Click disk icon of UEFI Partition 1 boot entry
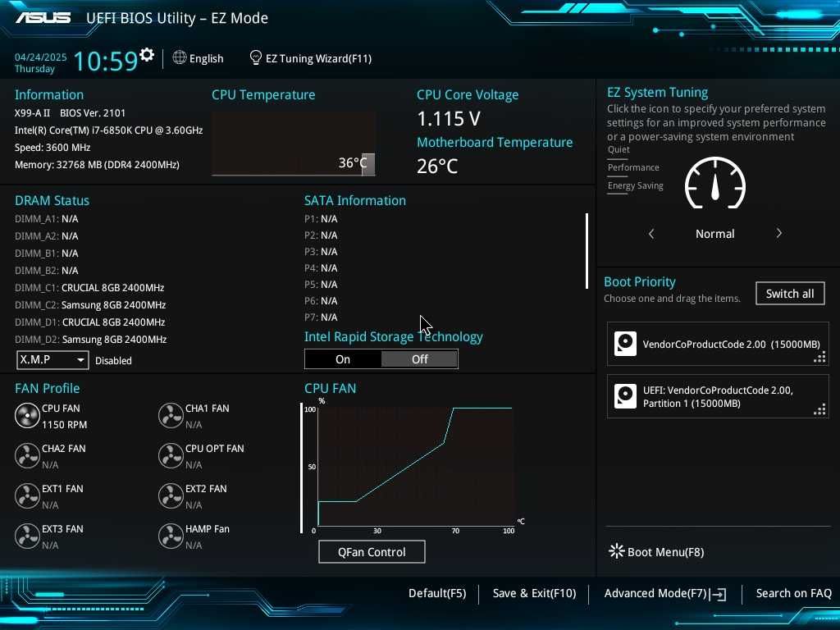The width and height of the screenshot is (840, 630). coord(625,396)
